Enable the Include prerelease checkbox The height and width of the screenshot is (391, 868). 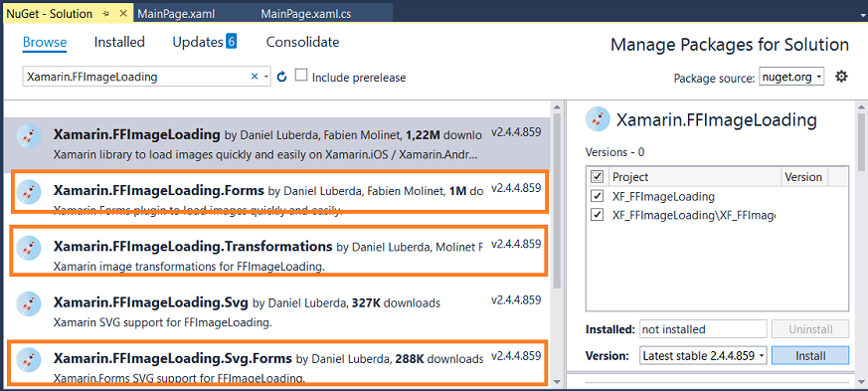point(300,76)
